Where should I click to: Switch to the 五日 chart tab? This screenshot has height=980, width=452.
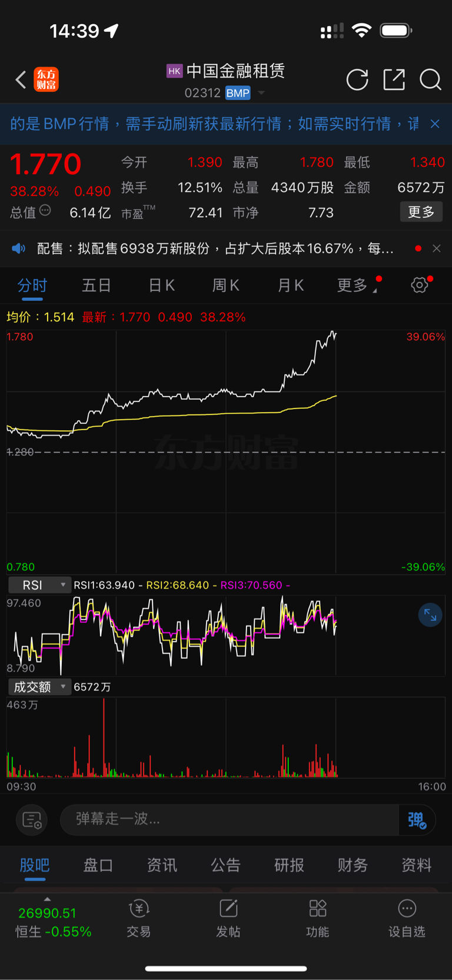point(97,285)
